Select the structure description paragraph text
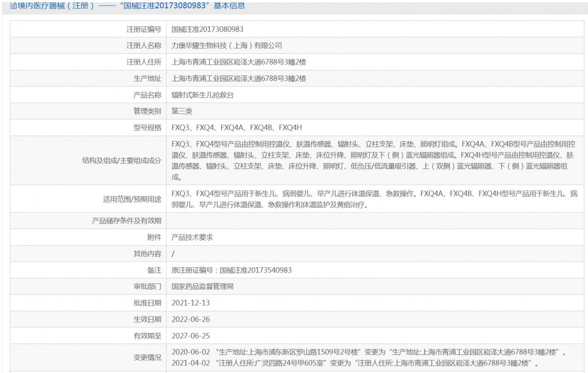Viewport: 588px width, 373px height. (x=374, y=161)
